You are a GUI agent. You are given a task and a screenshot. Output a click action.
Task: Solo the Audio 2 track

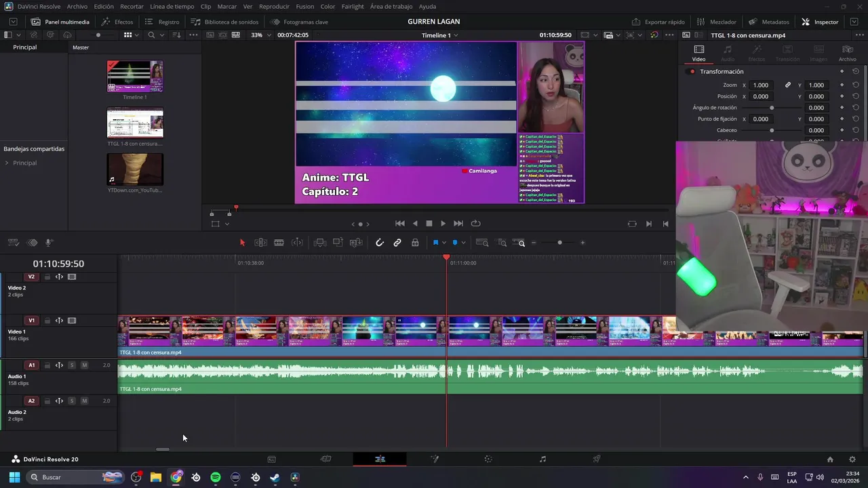coord(72,401)
